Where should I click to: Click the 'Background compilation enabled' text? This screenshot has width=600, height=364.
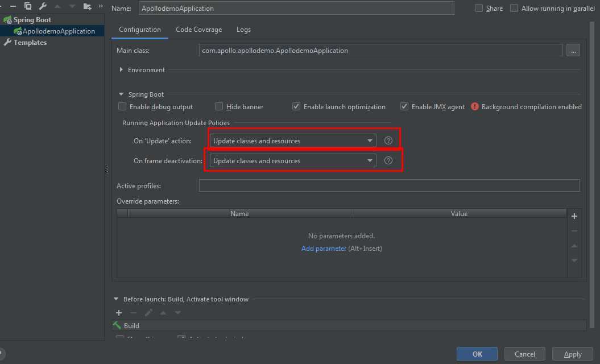[532, 106]
